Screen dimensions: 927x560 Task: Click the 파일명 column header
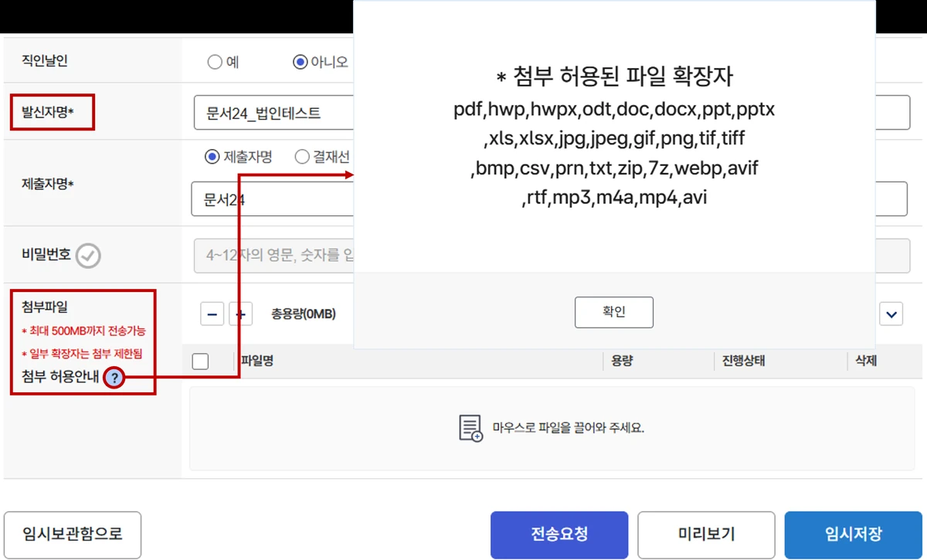click(259, 361)
